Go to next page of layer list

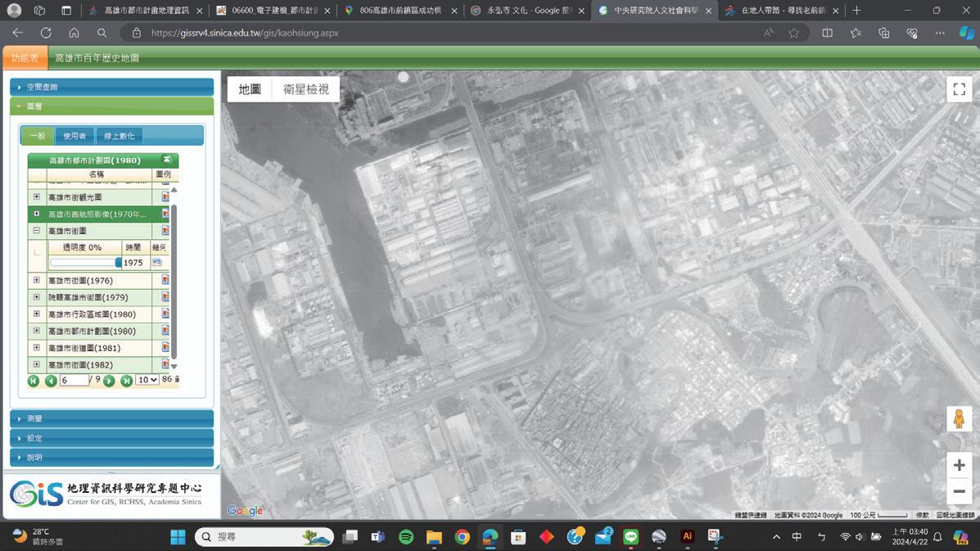[x=109, y=381]
